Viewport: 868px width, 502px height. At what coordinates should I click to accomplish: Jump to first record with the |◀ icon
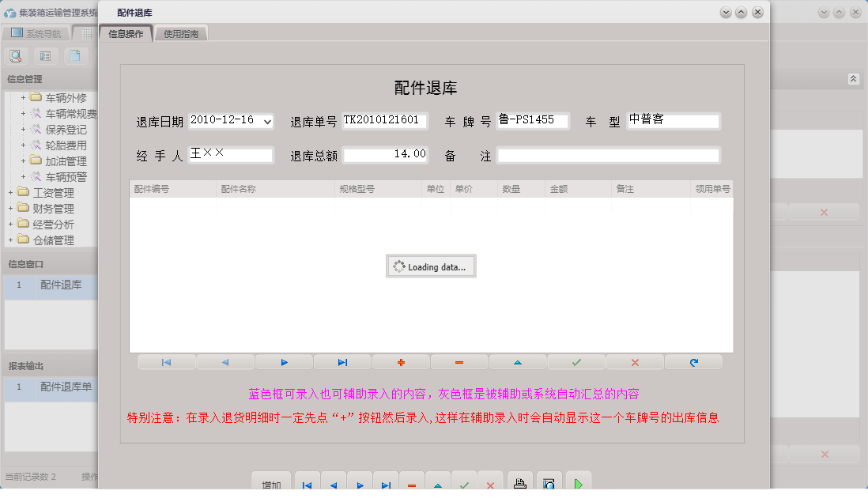[166, 361]
